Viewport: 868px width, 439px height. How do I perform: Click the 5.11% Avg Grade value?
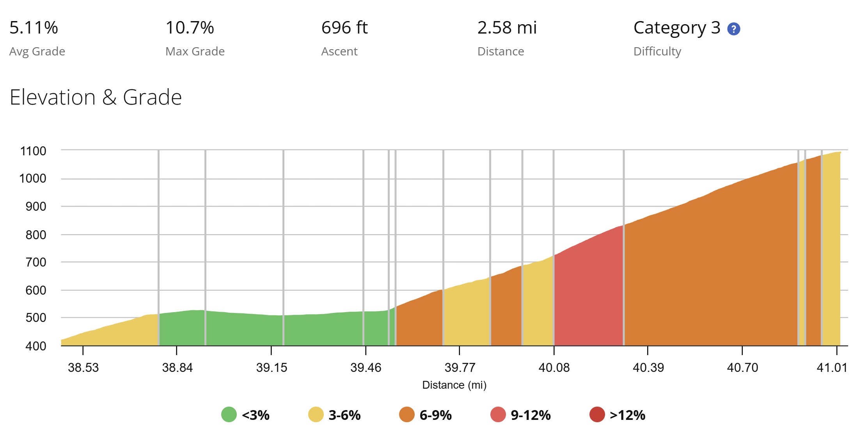34,28
